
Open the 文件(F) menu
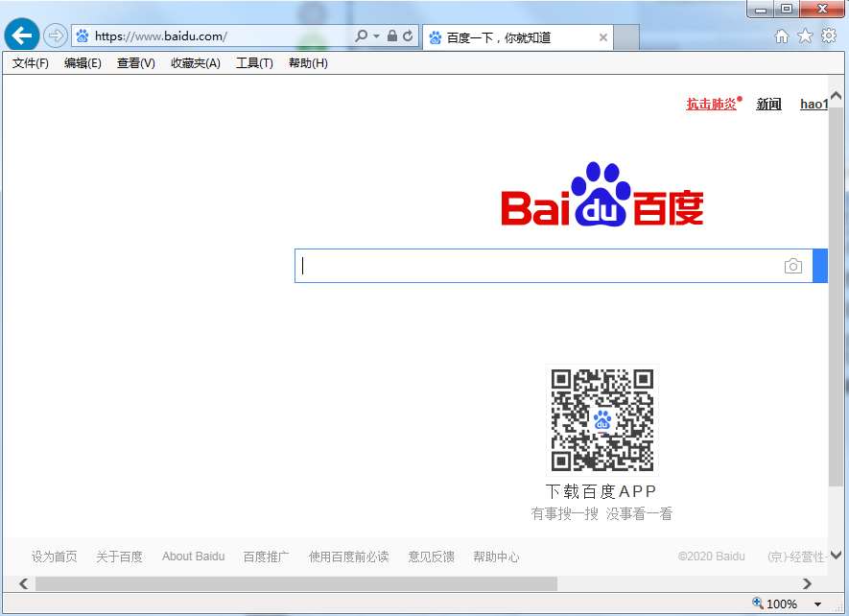pos(31,63)
